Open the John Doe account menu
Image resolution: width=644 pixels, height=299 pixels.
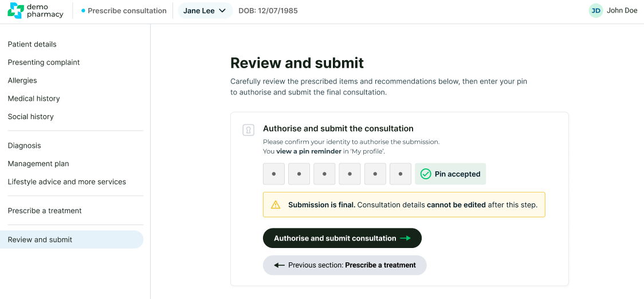point(622,10)
